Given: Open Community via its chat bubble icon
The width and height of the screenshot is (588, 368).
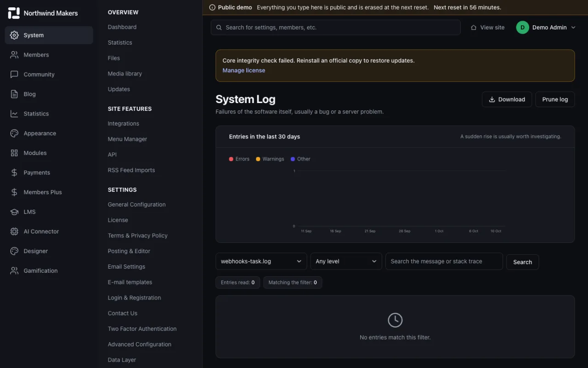Looking at the screenshot, I should coord(14,75).
